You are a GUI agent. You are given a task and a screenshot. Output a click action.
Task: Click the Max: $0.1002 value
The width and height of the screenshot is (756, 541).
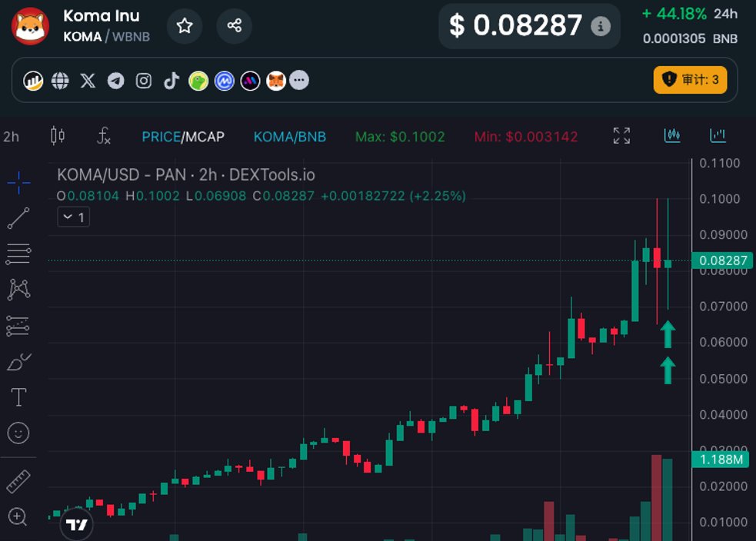coord(400,137)
